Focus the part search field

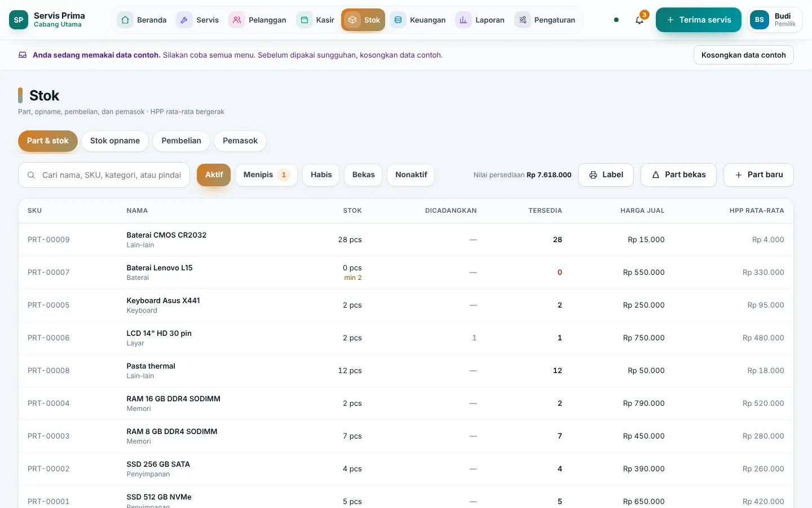pyautogui.click(x=104, y=175)
